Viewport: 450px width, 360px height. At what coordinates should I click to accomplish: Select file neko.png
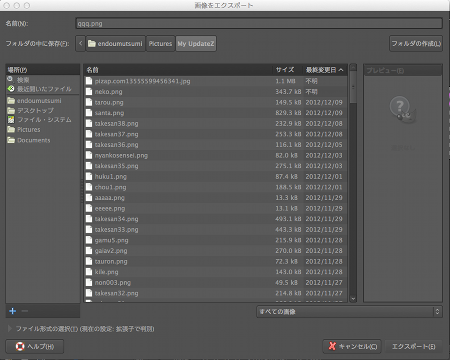216,92
